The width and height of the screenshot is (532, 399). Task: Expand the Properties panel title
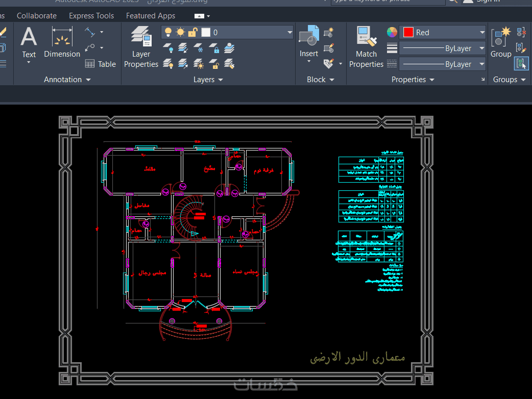(x=413, y=80)
